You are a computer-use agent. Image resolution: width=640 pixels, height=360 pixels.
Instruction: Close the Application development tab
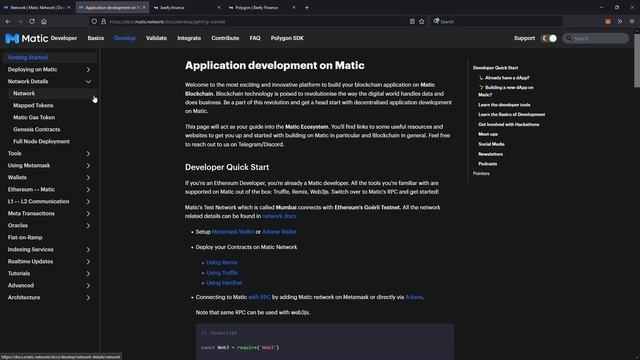(x=144, y=7)
